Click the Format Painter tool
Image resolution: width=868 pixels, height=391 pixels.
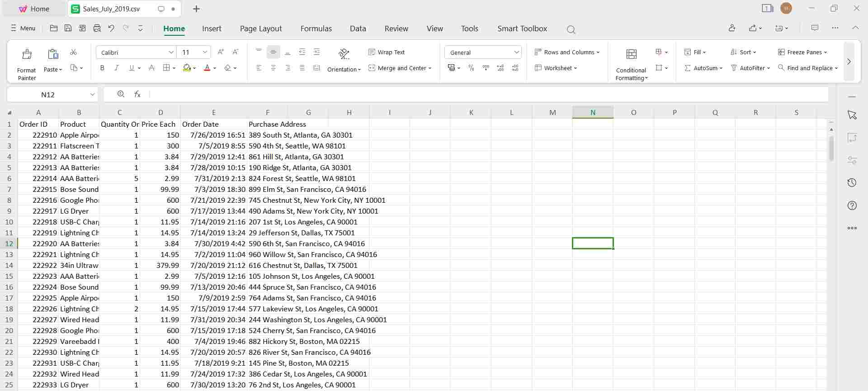[x=27, y=64]
